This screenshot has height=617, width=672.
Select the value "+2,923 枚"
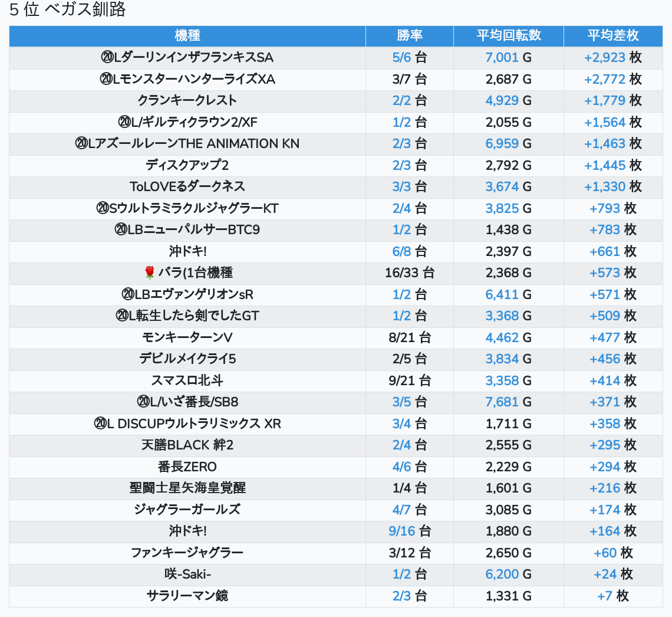click(x=613, y=57)
